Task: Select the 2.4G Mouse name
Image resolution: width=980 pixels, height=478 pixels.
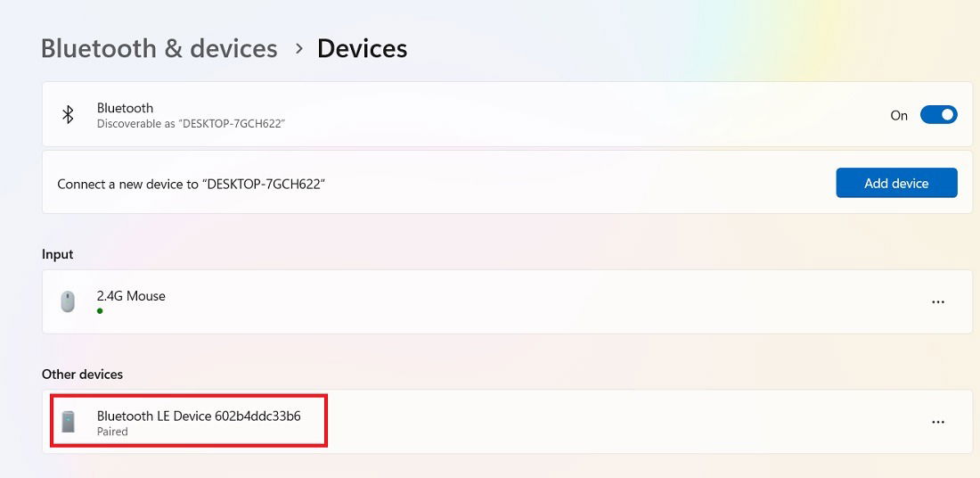Action: [x=131, y=296]
